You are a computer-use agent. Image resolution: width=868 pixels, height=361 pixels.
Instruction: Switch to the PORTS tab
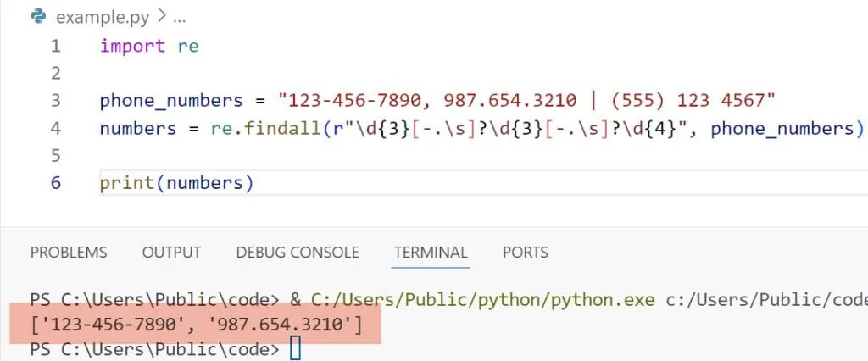525,252
